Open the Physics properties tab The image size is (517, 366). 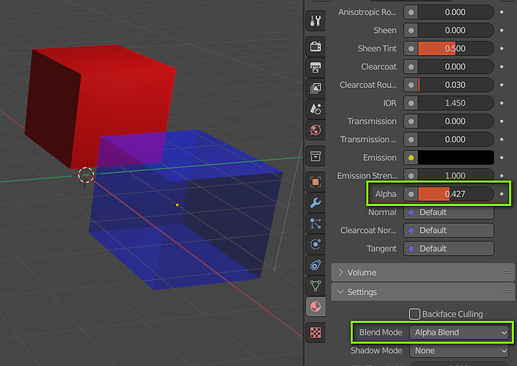(315, 244)
